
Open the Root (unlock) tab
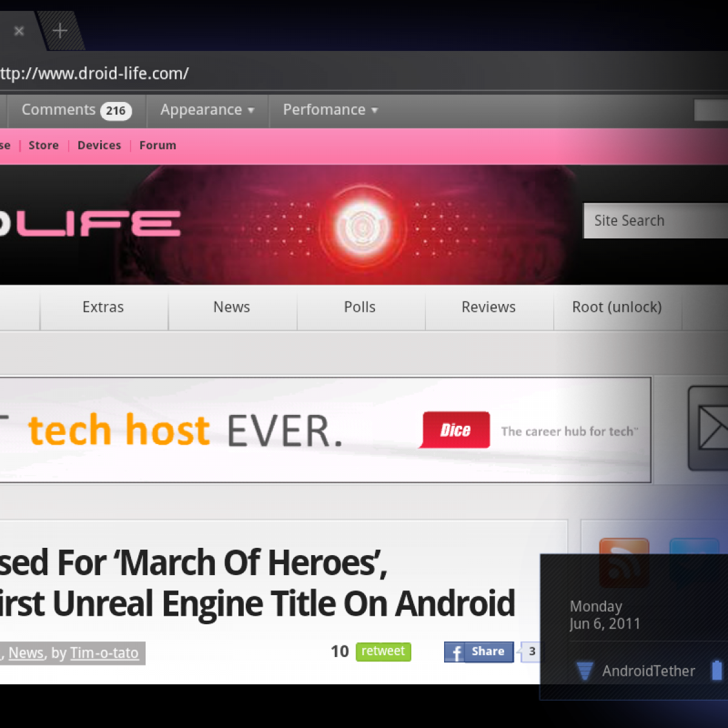pos(617,308)
